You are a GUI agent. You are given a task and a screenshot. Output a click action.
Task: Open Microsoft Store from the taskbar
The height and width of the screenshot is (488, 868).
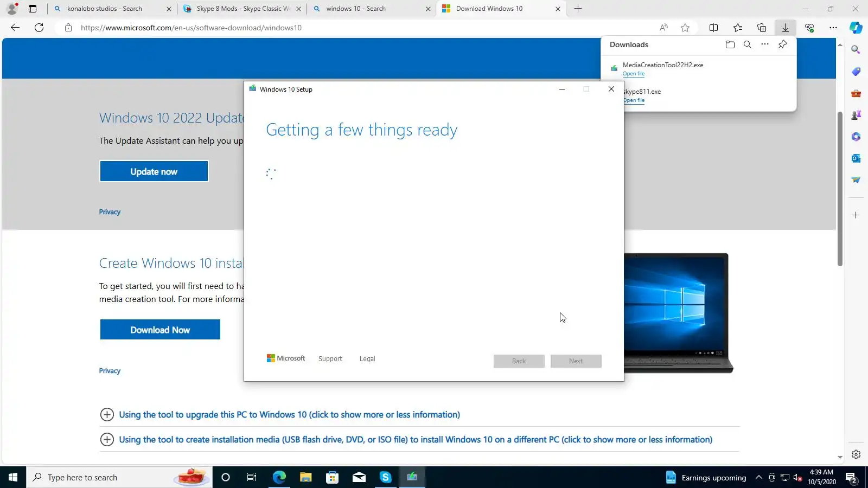click(332, 478)
